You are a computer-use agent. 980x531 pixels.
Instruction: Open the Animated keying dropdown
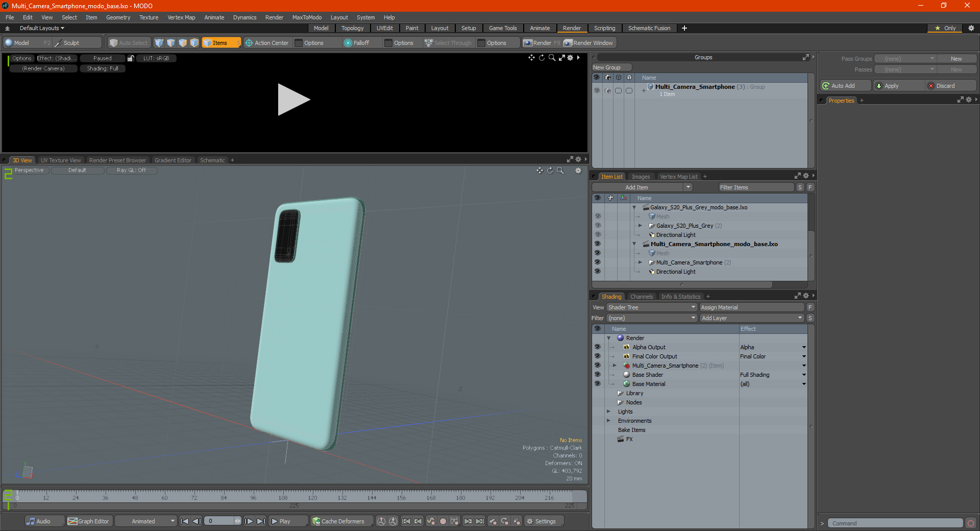(146, 521)
